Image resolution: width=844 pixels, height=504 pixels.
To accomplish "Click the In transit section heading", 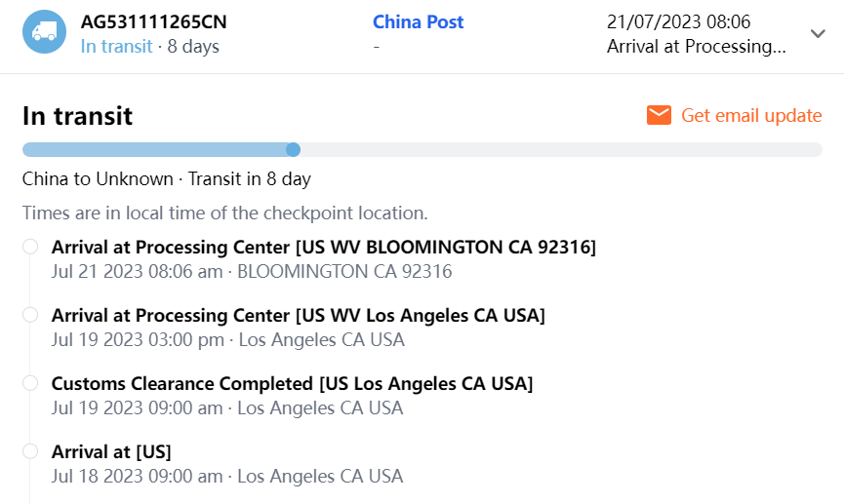I will point(78,116).
